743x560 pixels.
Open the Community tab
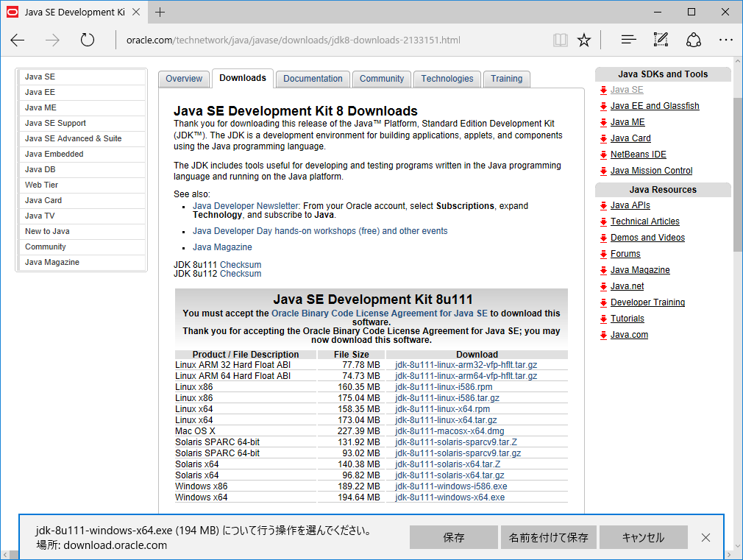coord(382,79)
